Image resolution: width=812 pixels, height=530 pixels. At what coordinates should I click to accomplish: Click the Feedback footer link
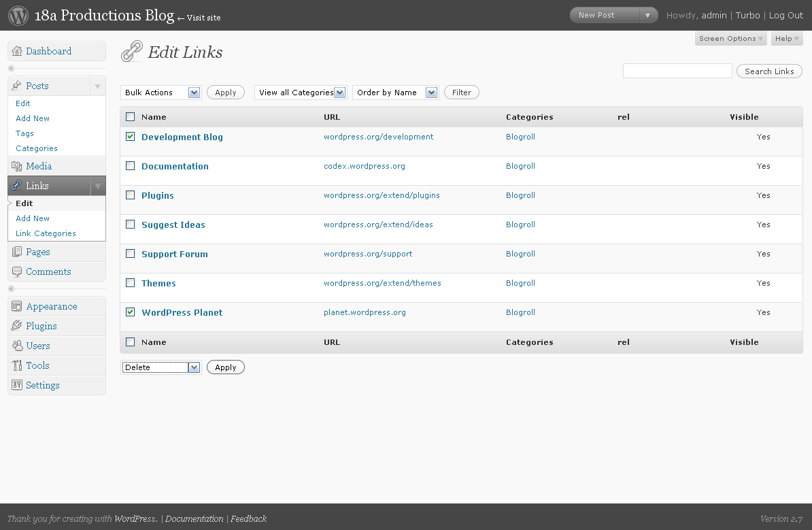tap(249, 518)
